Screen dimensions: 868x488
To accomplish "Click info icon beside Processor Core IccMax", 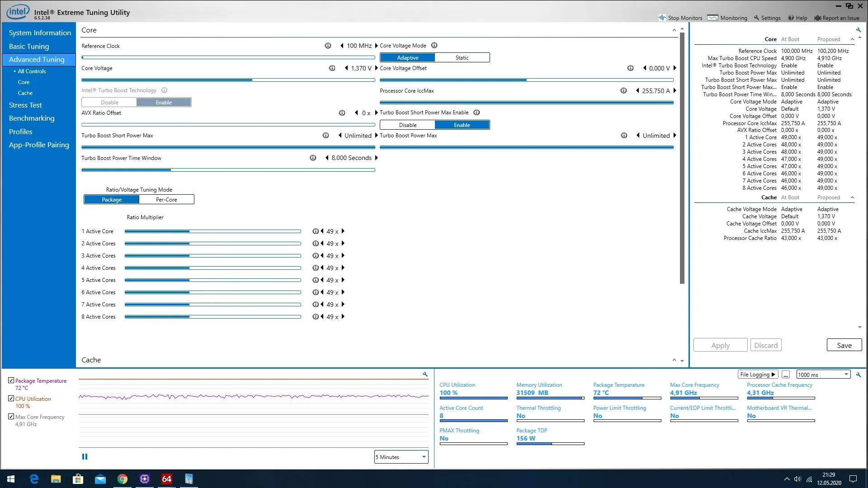I will (623, 90).
